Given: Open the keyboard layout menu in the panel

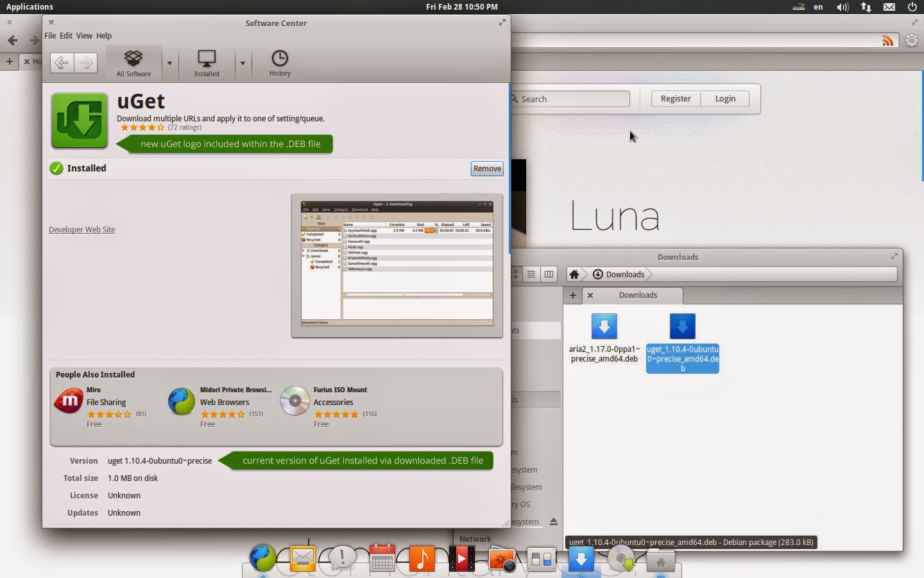Looking at the screenshot, I should click(817, 7).
